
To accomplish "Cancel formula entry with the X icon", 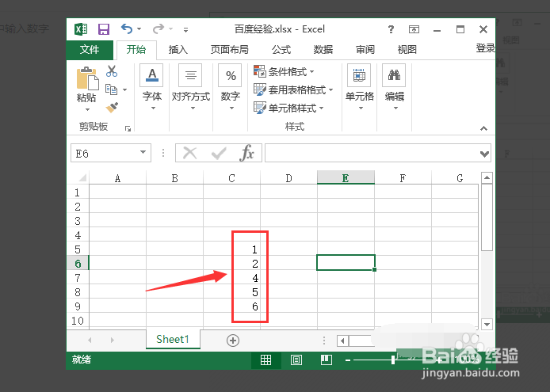I will (190, 153).
